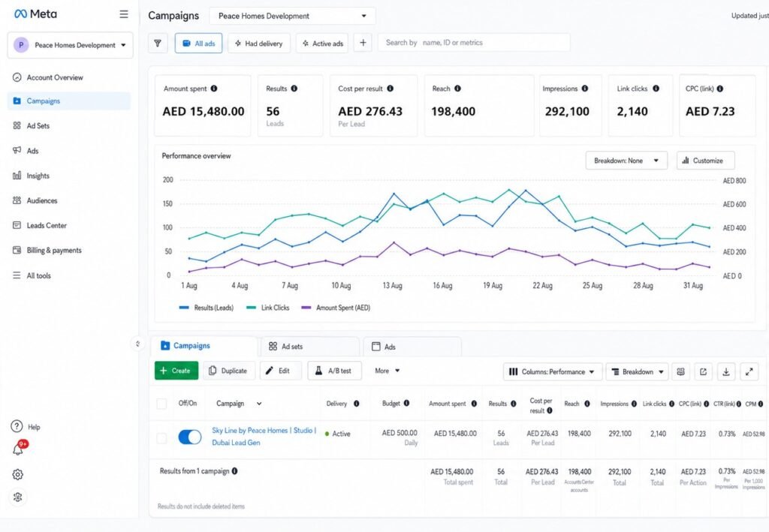Click the share/open external icon above table
The width and height of the screenshot is (769, 532).
(x=703, y=372)
